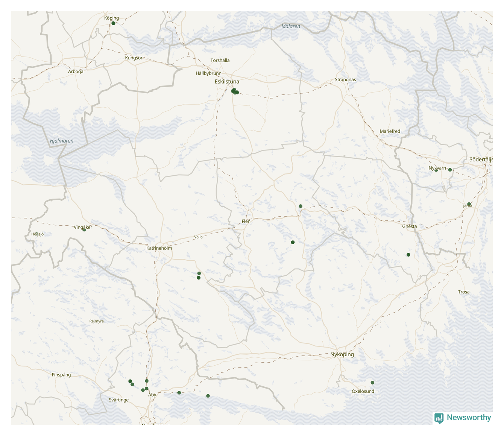Viewport: 504px width, 436px height.
Task: Select the marker at Järna
Action: tap(469, 204)
